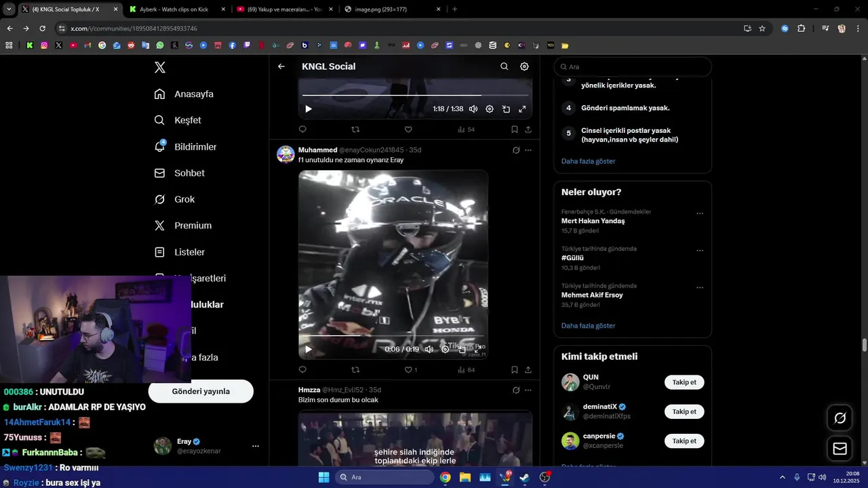Open options for #Güllü trend
868x488 pixels.
click(700, 251)
